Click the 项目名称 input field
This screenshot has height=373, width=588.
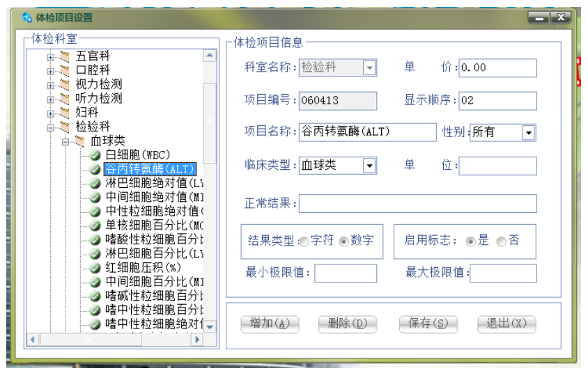[368, 132]
